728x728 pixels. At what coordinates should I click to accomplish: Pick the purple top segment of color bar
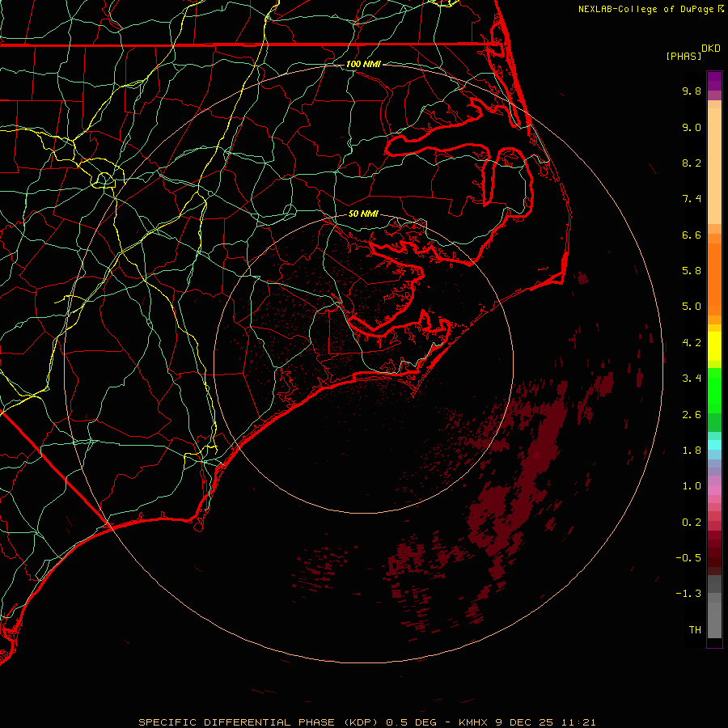[x=714, y=81]
